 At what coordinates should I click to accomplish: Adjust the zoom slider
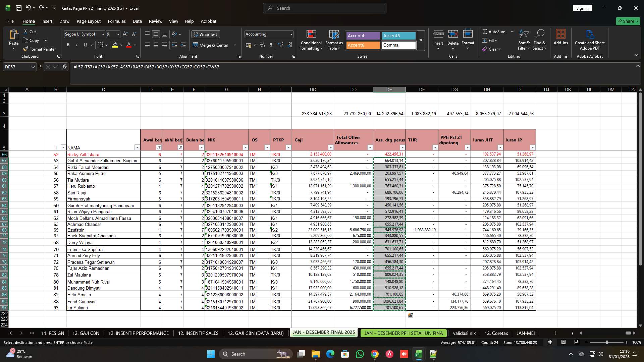(607, 343)
